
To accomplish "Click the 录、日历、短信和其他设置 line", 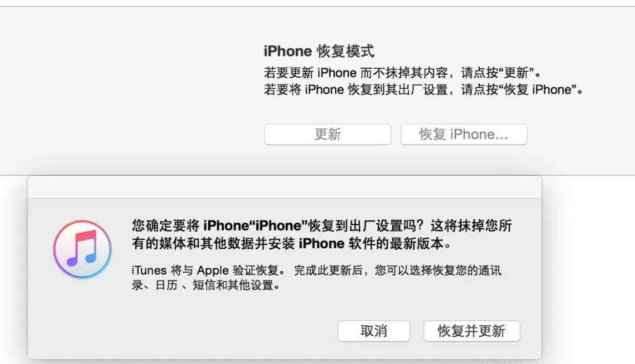I will pos(206,285).
